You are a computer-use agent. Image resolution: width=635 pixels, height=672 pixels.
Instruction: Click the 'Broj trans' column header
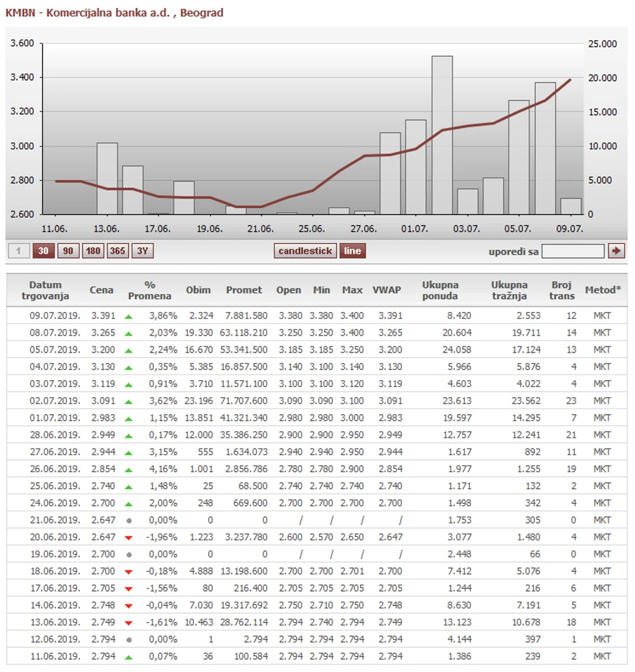click(561, 290)
